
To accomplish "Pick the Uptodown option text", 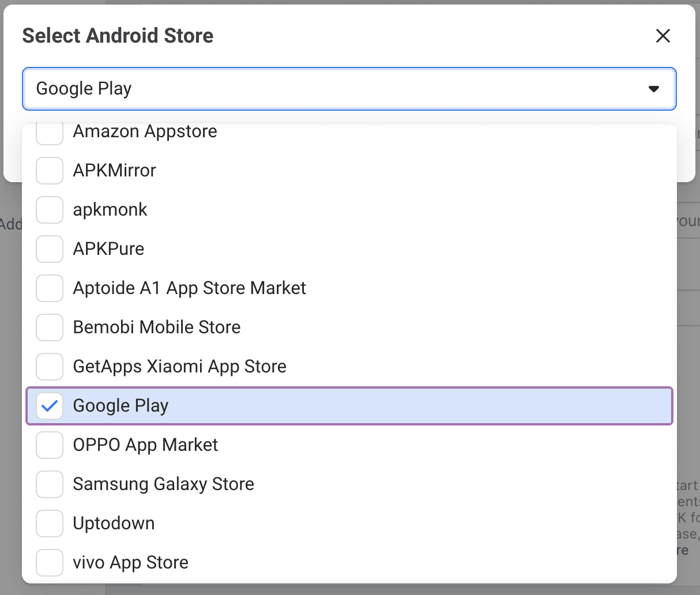I will click(x=114, y=524).
